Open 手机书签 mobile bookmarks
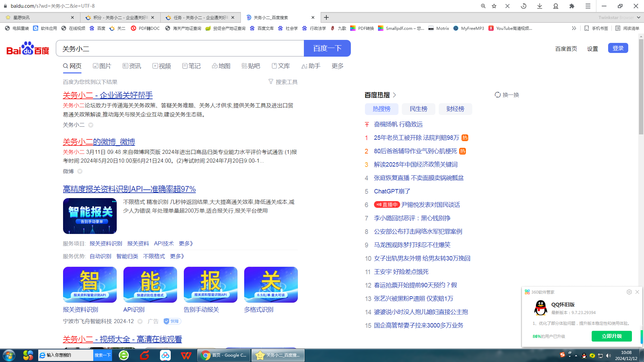The width and height of the screenshot is (644, 362). click(x=596, y=28)
